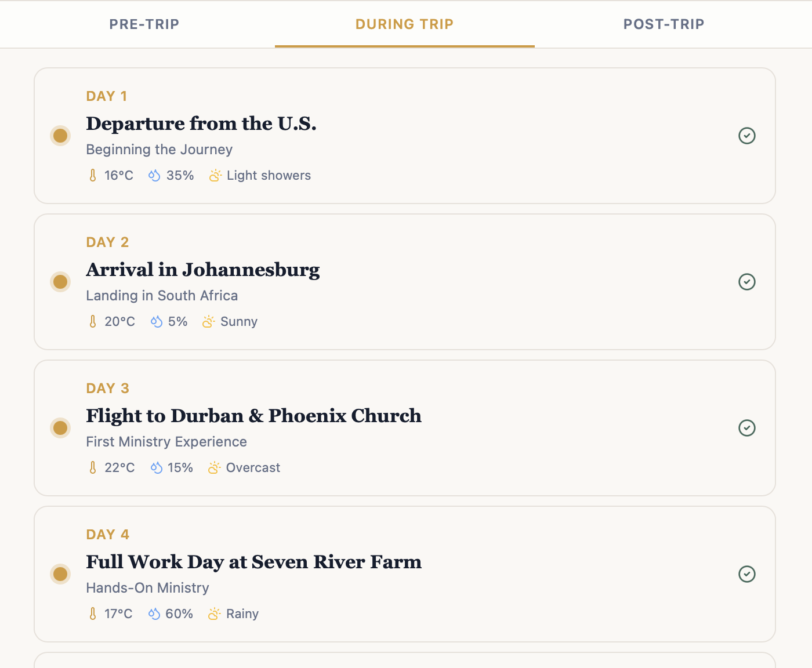Click Day 1 thermometer temperature icon
Image resolution: width=812 pixels, height=668 pixels.
tap(93, 176)
